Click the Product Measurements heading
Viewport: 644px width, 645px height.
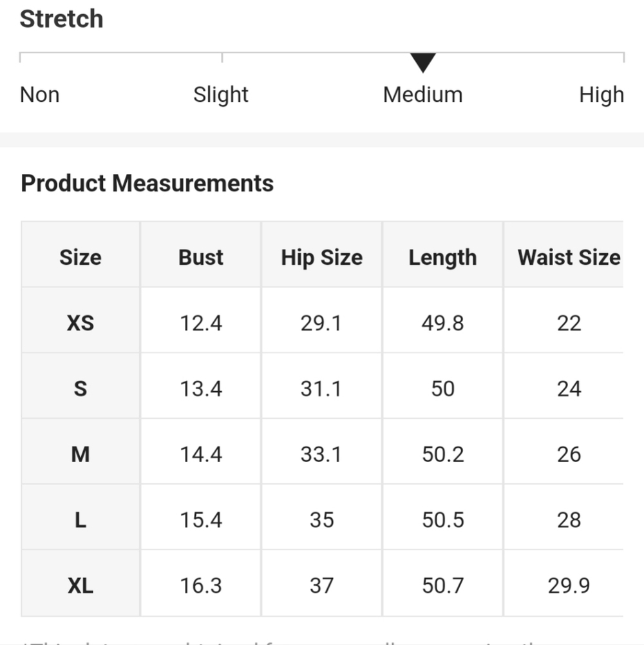pyautogui.click(x=147, y=184)
